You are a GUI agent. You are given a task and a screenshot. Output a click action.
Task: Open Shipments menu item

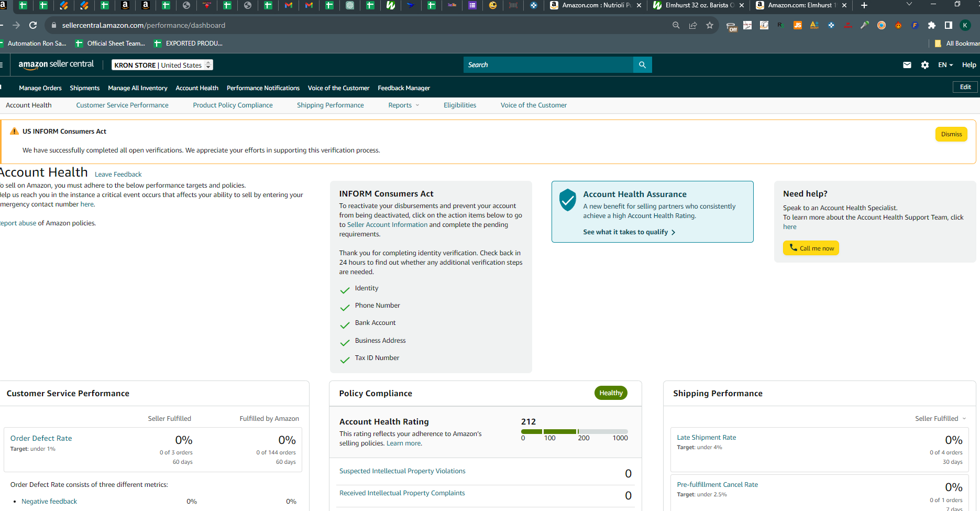pyautogui.click(x=85, y=88)
